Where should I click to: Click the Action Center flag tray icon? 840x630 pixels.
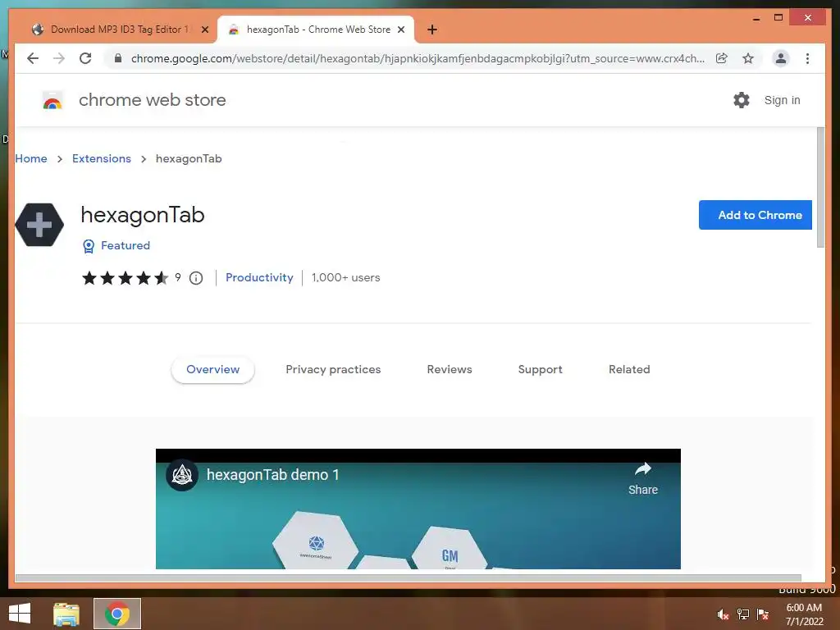[763, 614]
